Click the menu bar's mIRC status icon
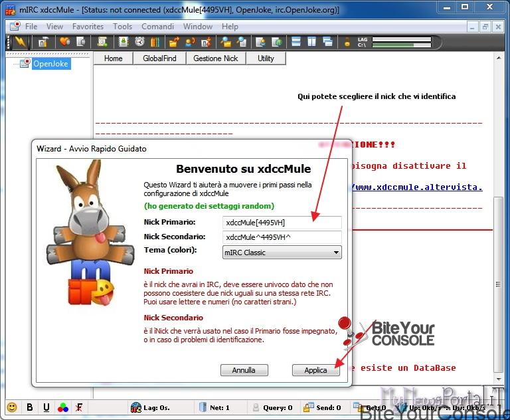Screen dimensions: 510x420 [15, 27]
